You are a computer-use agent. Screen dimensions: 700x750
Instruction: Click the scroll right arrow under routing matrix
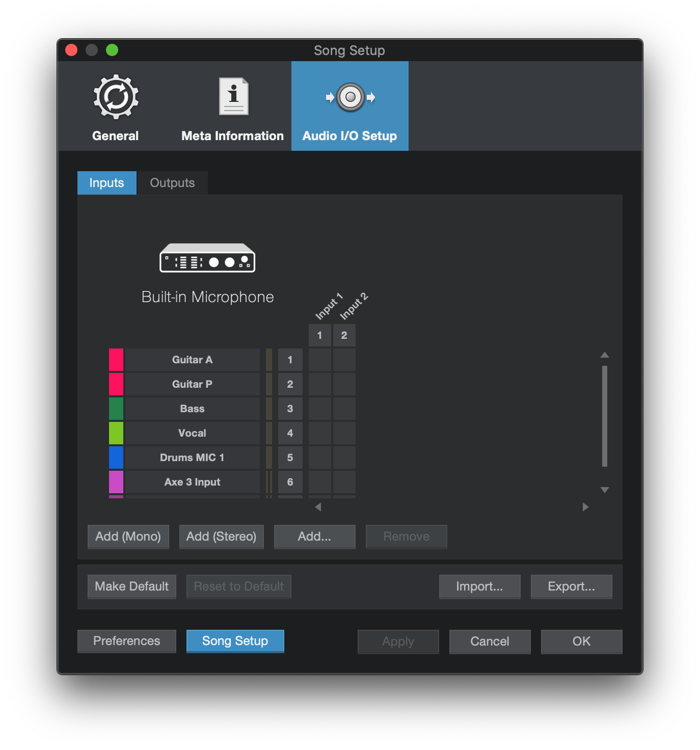[585, 507]
